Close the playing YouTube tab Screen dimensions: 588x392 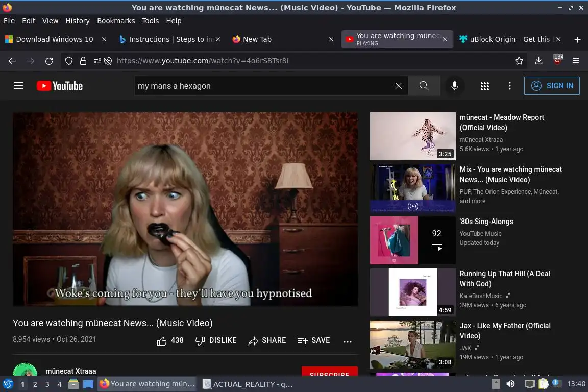(x=445, y=39)
